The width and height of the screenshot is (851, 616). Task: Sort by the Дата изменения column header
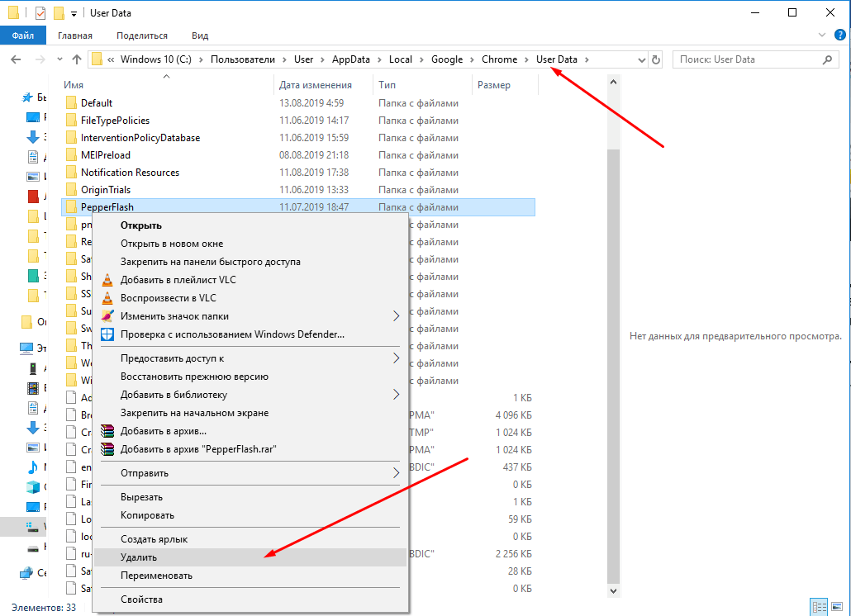(x=324, y=85)
